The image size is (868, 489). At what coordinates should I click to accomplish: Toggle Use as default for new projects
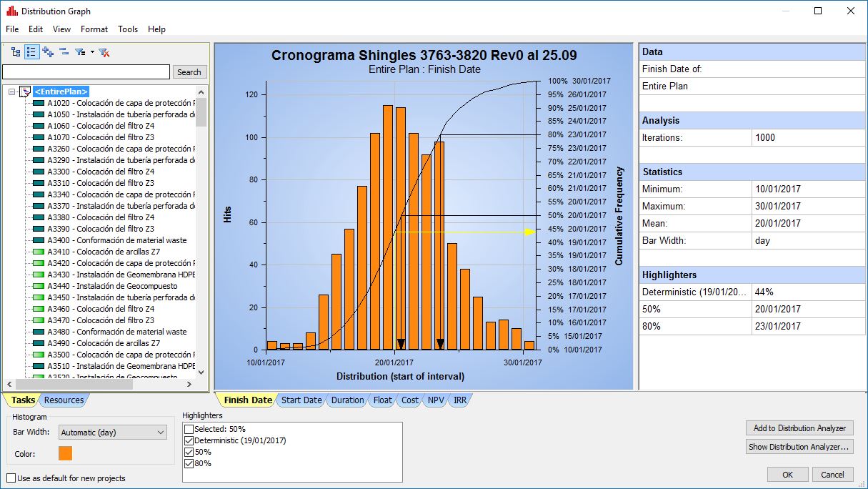[11, 478]
